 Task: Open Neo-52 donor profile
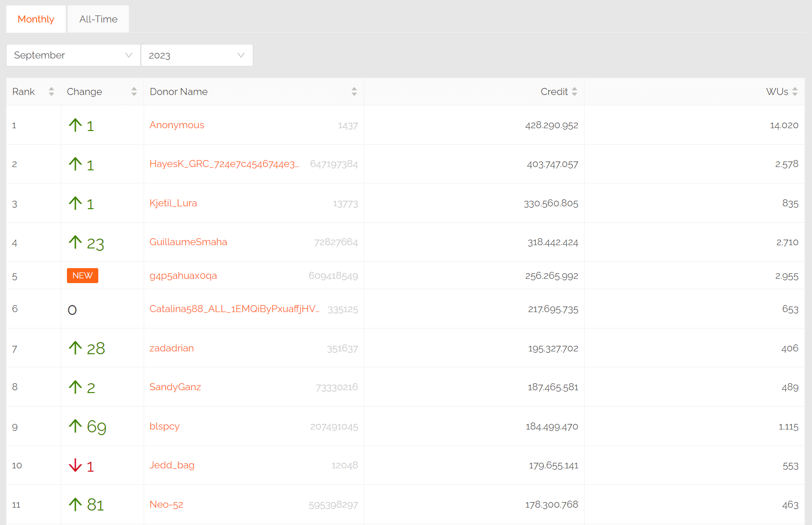click(x=166, y=504)
